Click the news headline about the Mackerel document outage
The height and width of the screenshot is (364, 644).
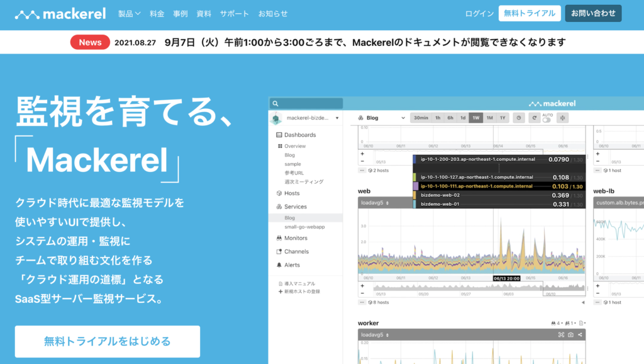[x=365, y=42]
